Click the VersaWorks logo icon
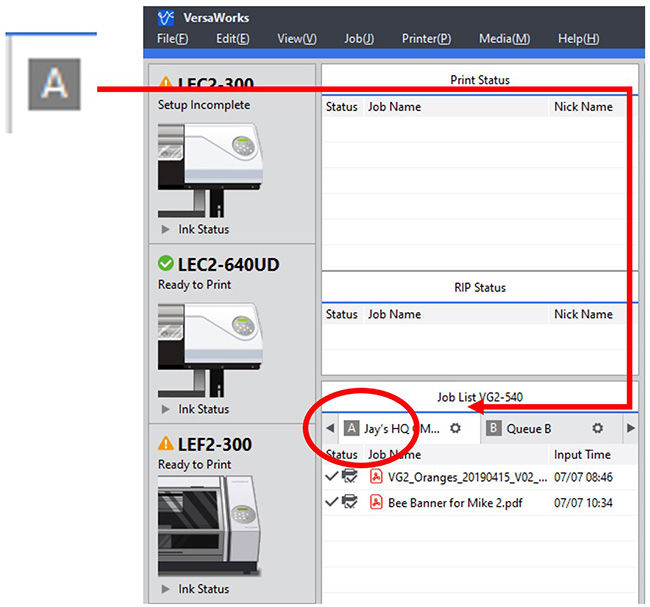The height and width of the screenshot is (607, 650). click(x=165, y=18)
